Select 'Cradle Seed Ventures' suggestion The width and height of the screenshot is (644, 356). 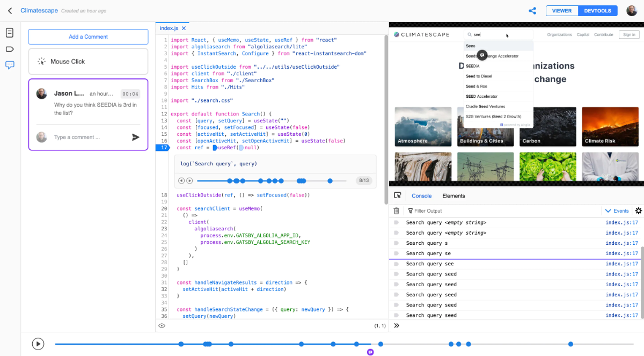(499, 106)
